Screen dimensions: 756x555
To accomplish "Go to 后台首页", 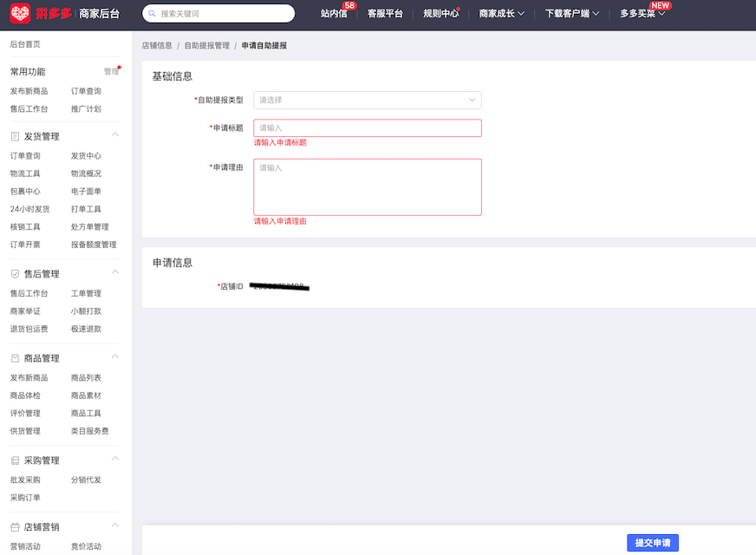I will (x=25, y=44).
